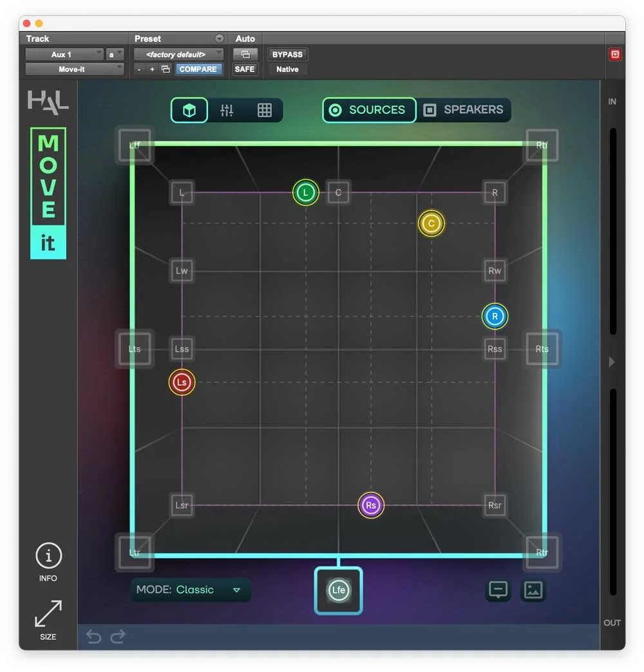Select the SOURCES tab

click(369, 110)
